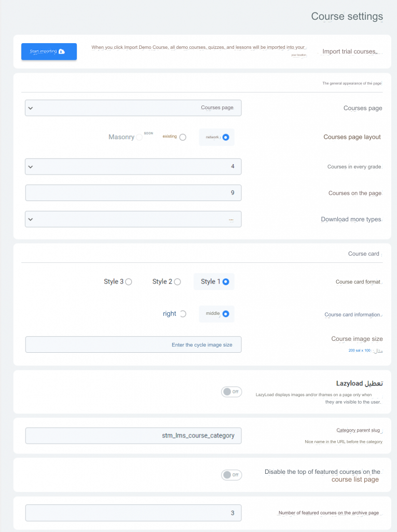The width and height of the screenshot is (397, 532).
Task: Click the cycle image size input field
Action: tap(133, 344)
